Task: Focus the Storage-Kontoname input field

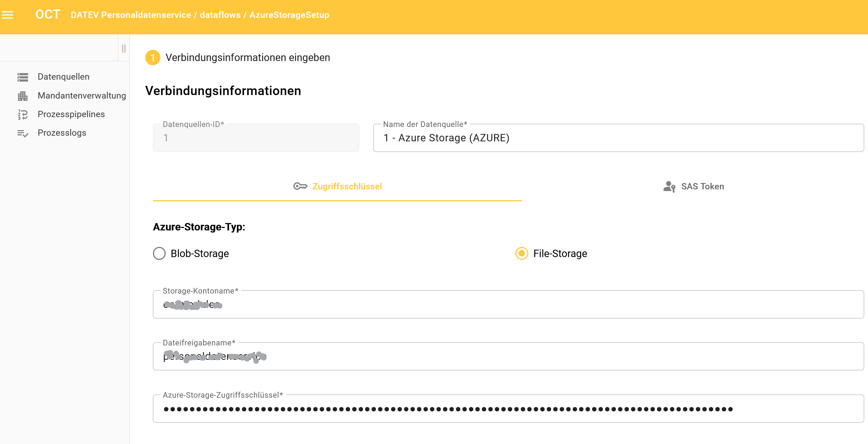Action: 508,305
